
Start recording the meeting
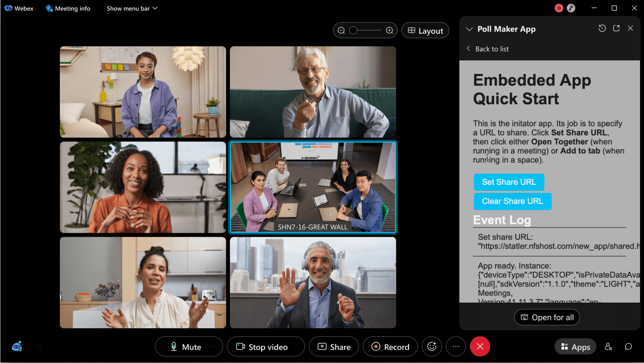(390, 346)
